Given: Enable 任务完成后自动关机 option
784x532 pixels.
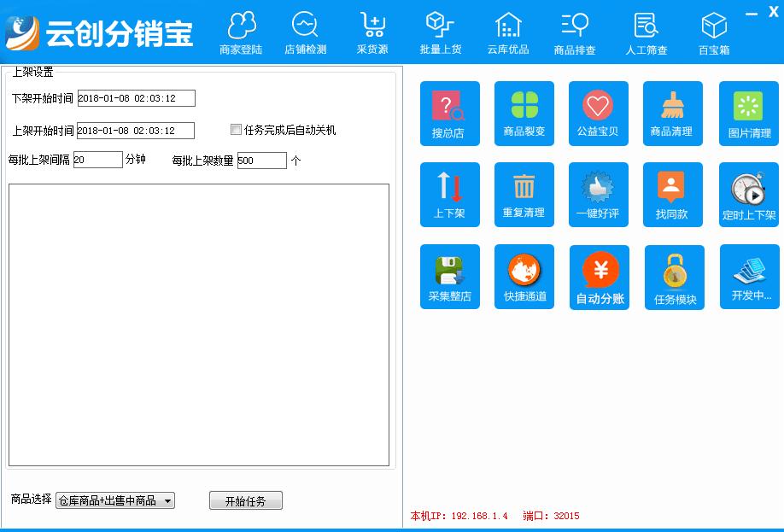Looking at the screenshot, I should click(235, 129).
